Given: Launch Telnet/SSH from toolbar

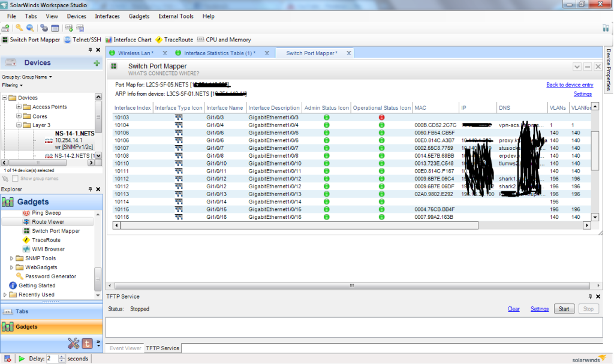Looking at the screenshot, I should [x=83, y=40].
